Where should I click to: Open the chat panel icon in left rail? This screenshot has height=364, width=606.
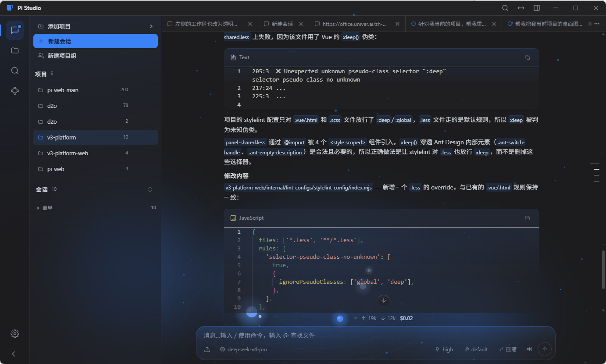pos(15,30)
